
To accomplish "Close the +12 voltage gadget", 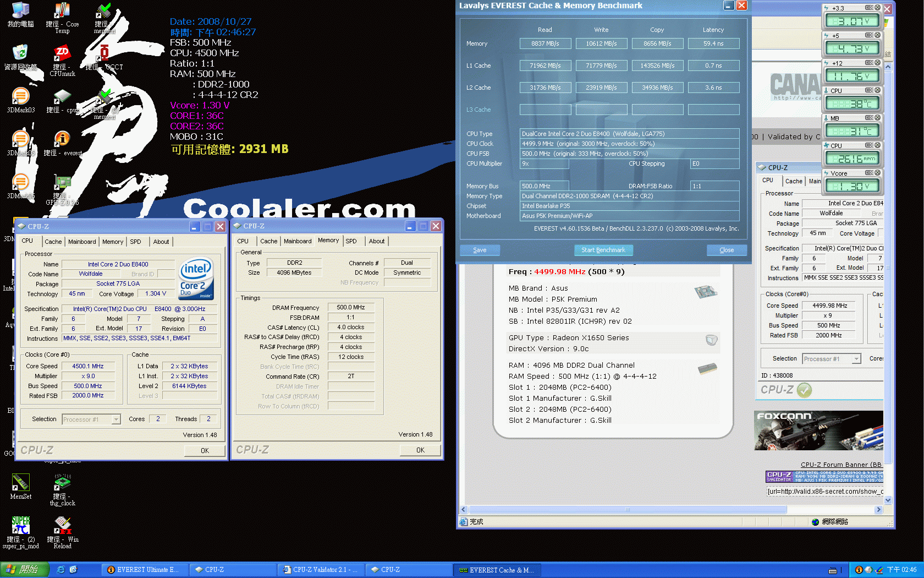I will 878,63.
